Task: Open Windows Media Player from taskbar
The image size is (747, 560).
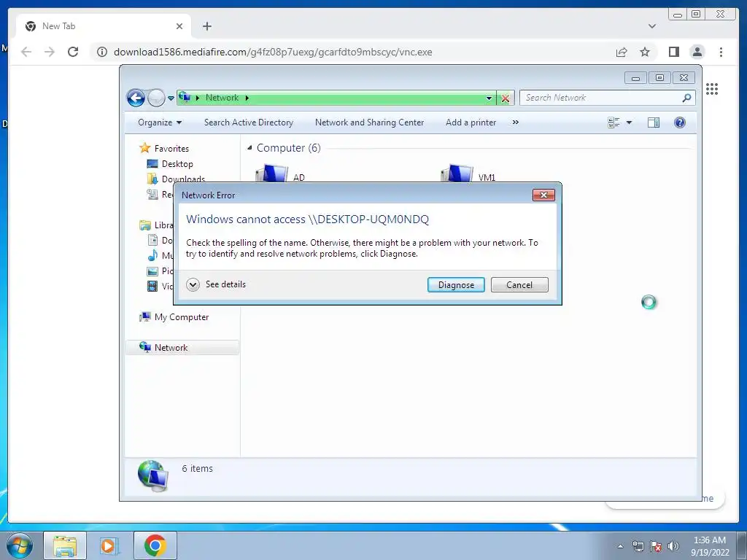Action: [x=109, y=545]
